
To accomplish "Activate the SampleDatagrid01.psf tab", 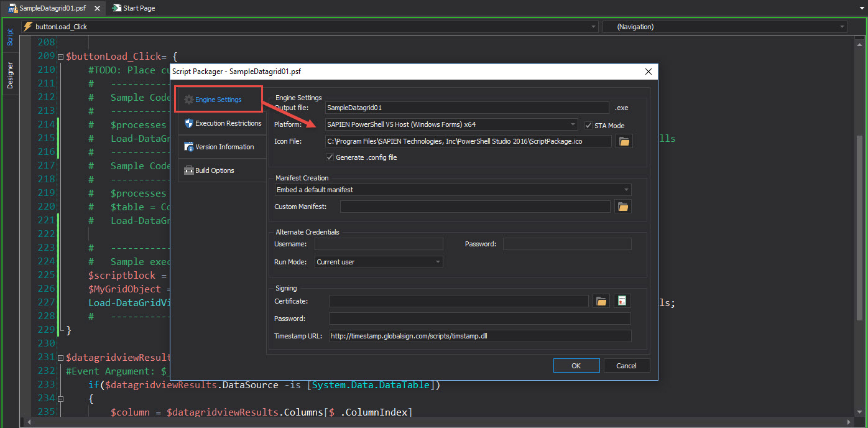I will tap(52, 8).
